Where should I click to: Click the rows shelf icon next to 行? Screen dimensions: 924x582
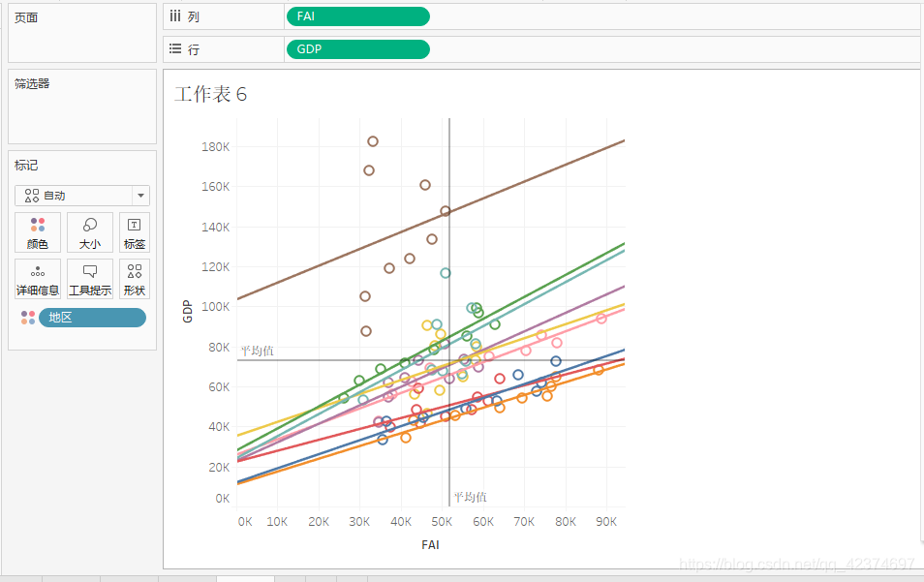coord(175,48)
